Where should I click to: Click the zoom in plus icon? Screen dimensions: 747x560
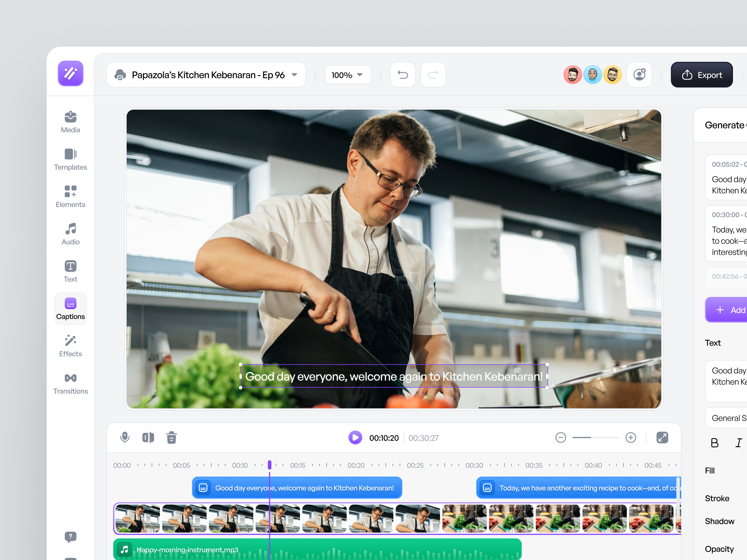pyautogui.click(x=631, y=437)
